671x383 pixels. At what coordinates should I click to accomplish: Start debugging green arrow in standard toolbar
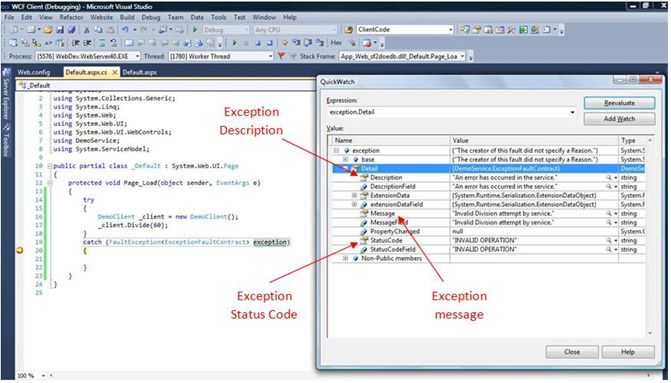coord(195,30)
